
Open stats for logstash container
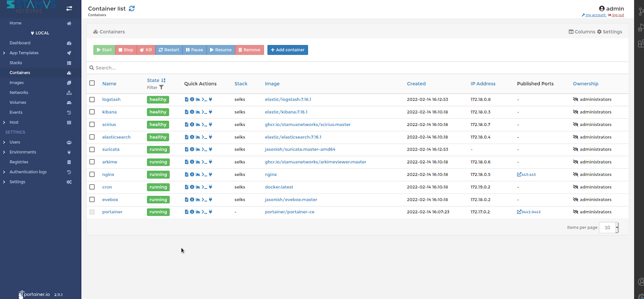pos(198,99)
